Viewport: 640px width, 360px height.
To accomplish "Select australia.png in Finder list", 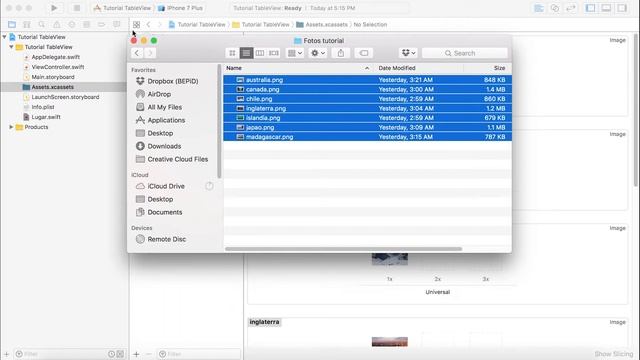I will (367, 80).
